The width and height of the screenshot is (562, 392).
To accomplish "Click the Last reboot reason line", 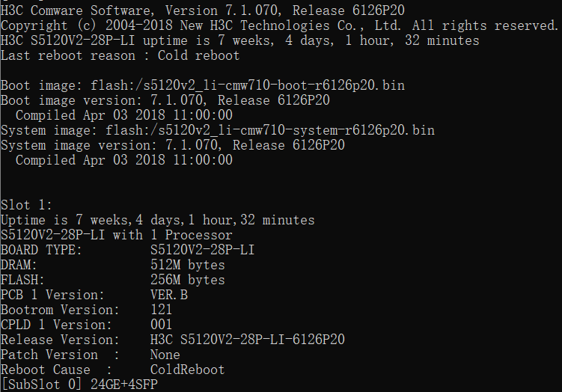I will [120, 55].
